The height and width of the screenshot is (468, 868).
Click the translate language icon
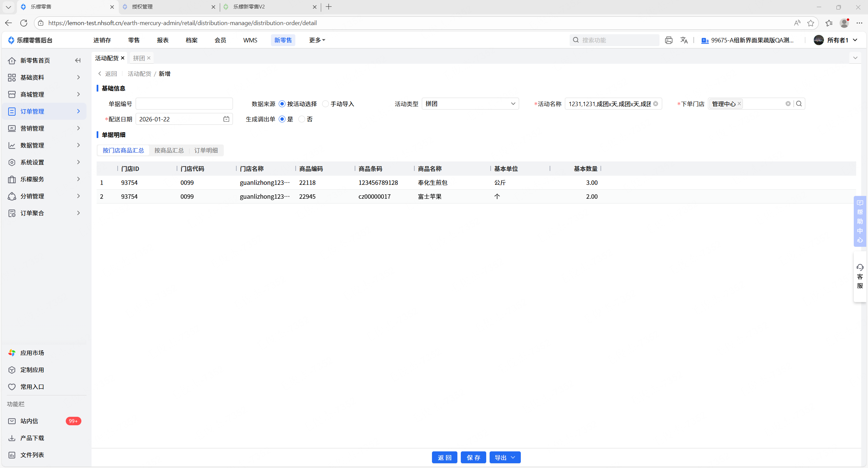pos(684,40)
